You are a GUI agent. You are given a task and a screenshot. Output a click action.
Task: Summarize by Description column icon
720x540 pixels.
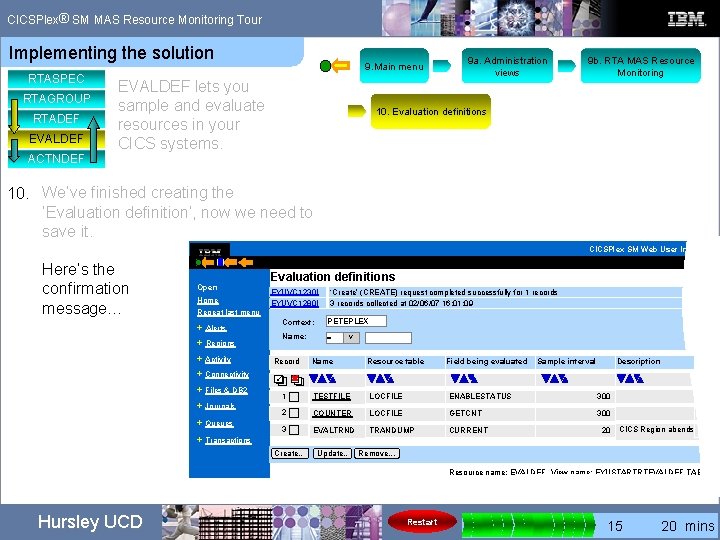coord(639,379)
